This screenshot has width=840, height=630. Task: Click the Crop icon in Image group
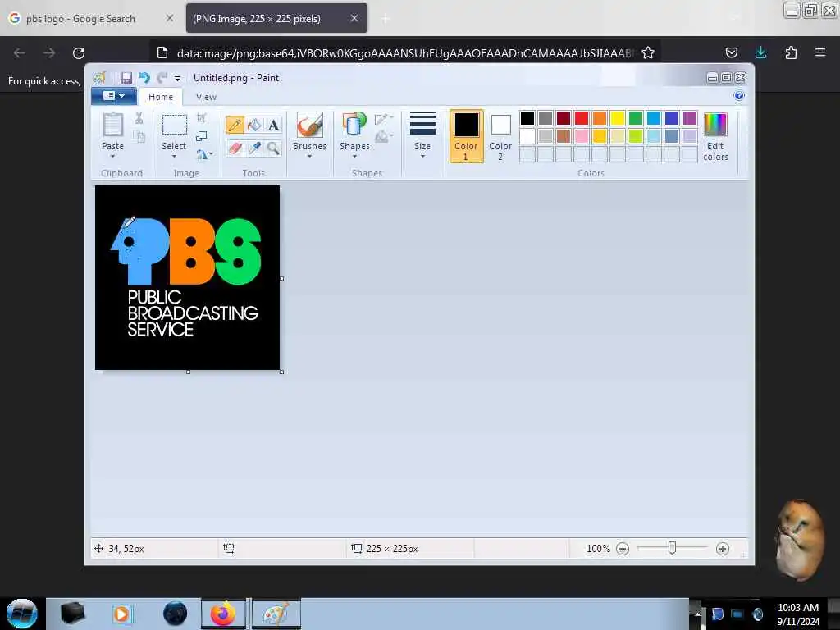tap(202, 118)
